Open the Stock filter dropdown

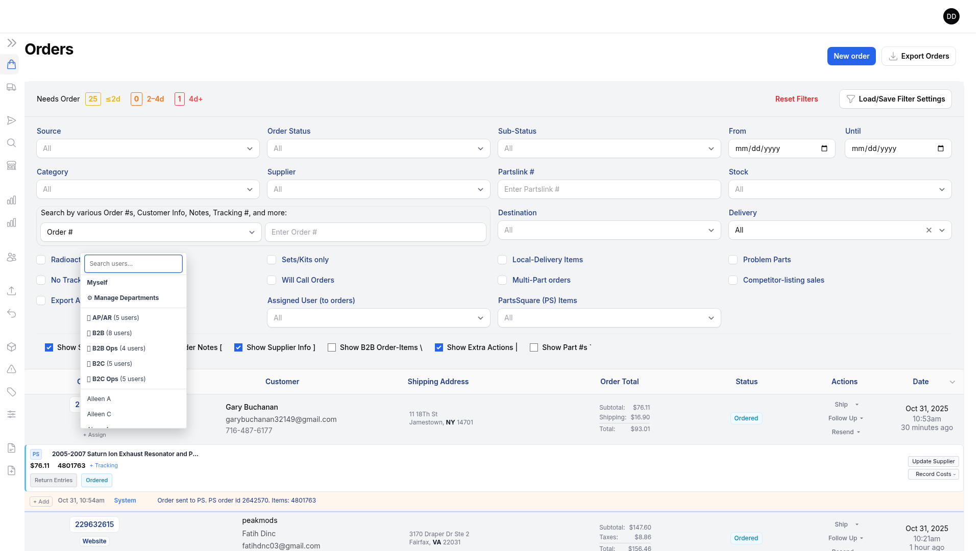pos(840,189)
